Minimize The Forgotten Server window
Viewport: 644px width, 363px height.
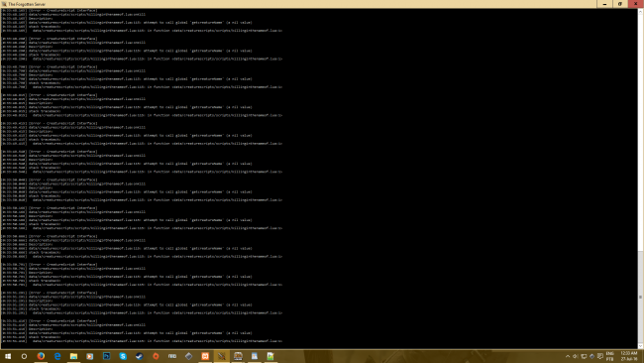click(604, 4)
